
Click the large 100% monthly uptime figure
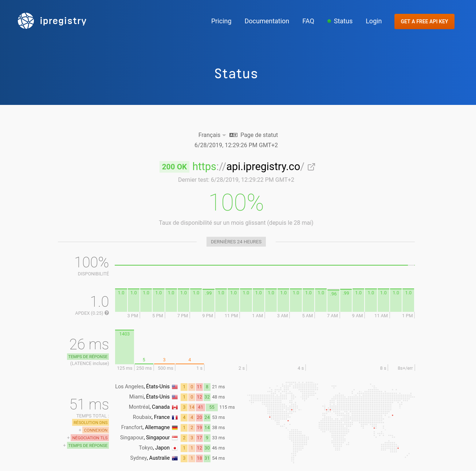(236, 203)
